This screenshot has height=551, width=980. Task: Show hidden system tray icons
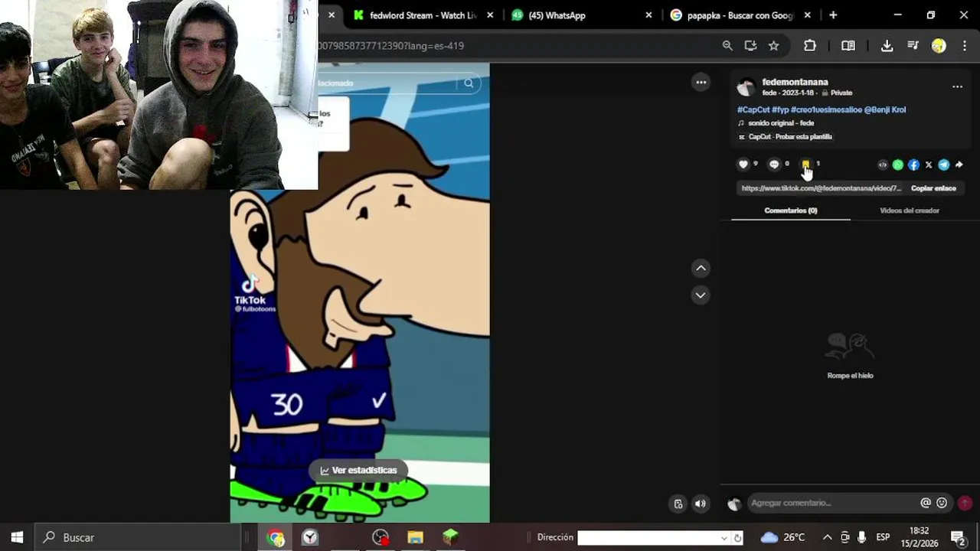coord(827,537)
